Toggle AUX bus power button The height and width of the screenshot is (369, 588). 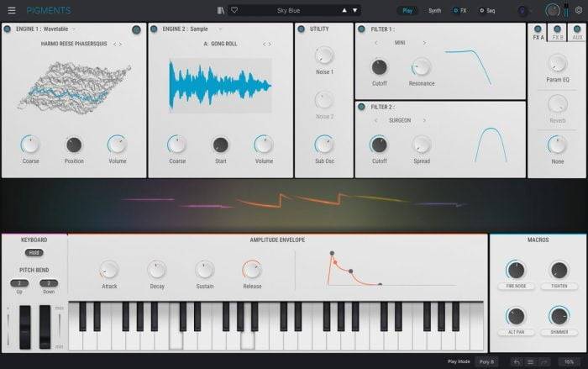[x=577, y=29]
